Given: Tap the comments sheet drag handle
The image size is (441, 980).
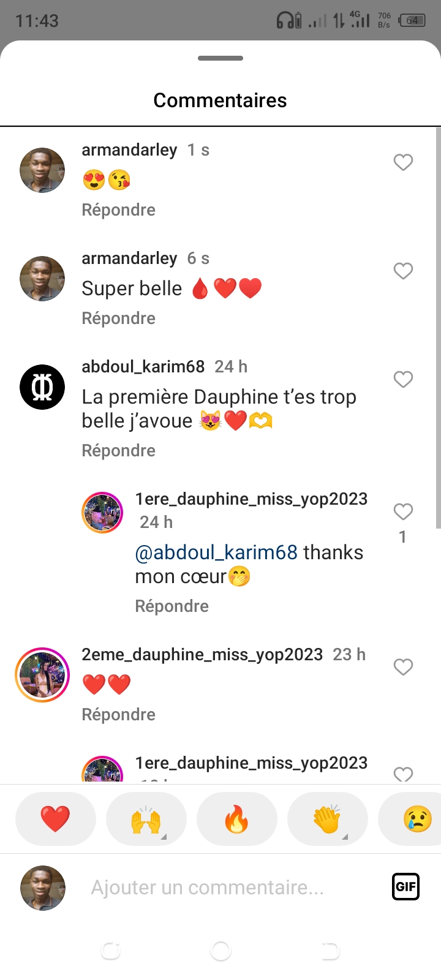Looking at the screenshot, I should (221, 58).
